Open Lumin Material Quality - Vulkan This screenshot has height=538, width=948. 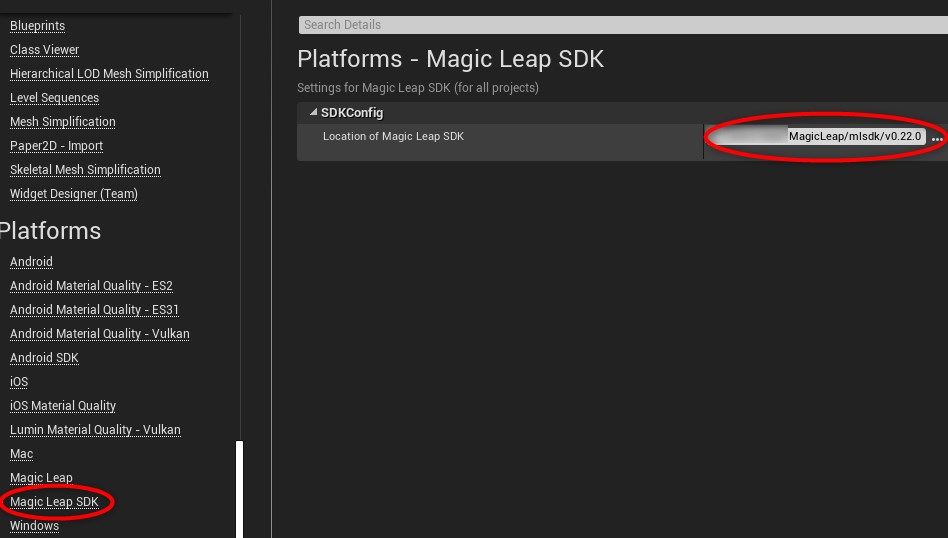pos(96,430)
